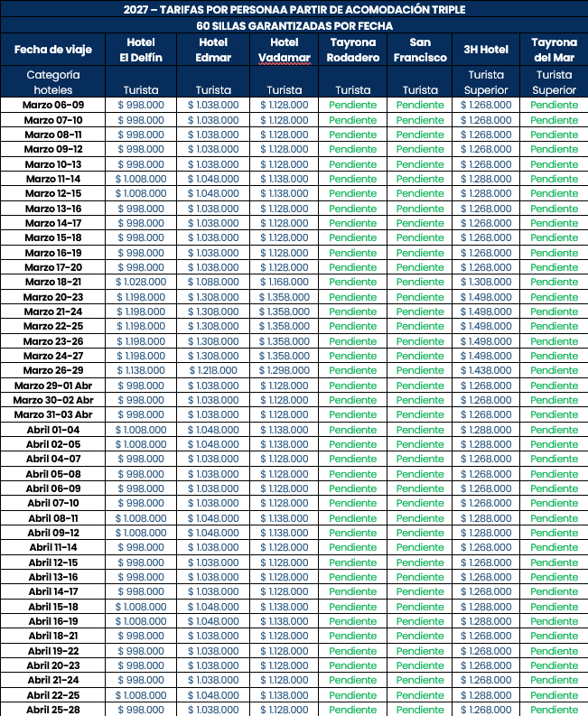Click the 'Fecha de viaje' column header
This screenshot has height=716, width=588.
coord(53,50)
